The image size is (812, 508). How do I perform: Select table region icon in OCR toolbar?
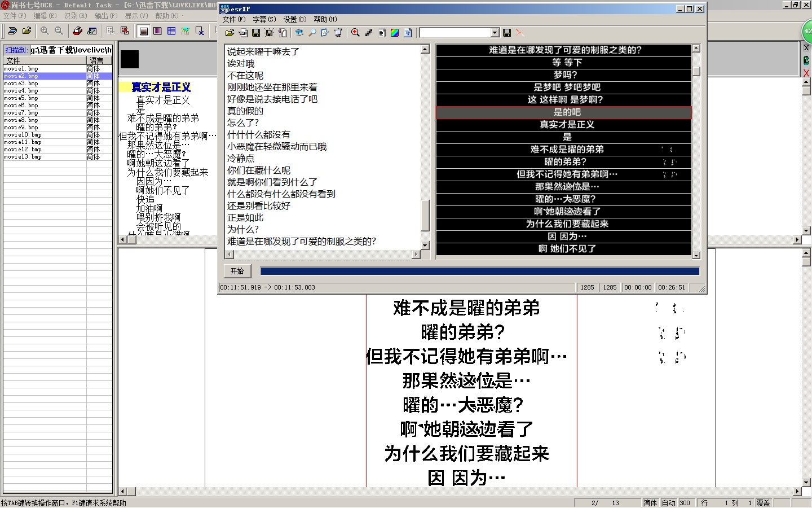[171, 31]
